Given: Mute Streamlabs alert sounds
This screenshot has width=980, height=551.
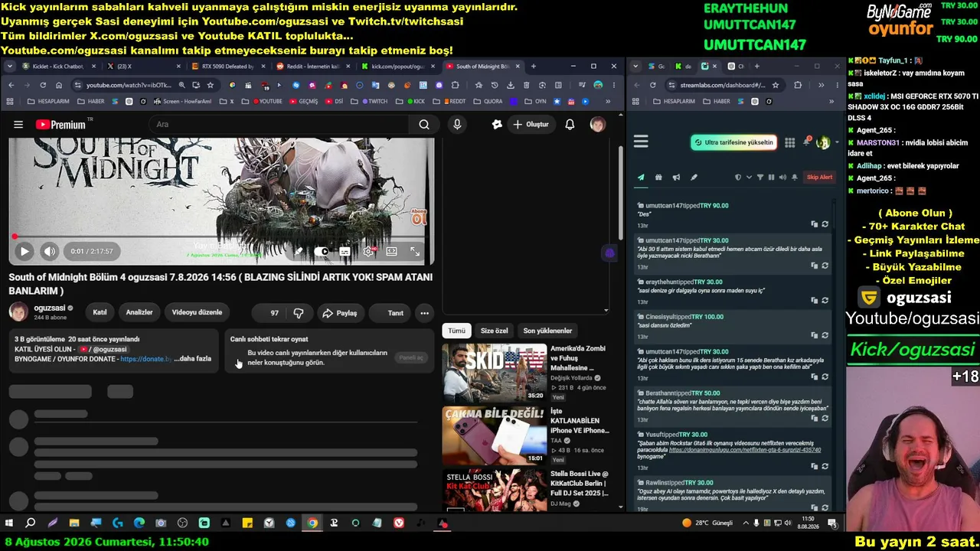Looking at the screenshot, I should tap(782, 178).
